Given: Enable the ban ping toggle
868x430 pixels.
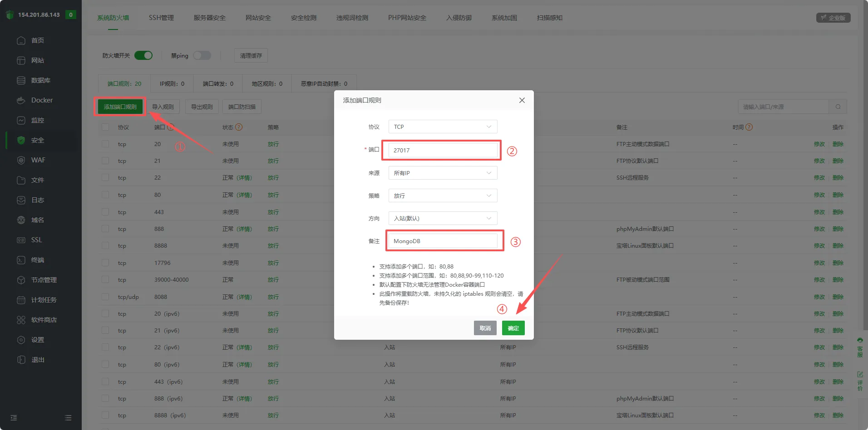Looking at the screenshot, I should 202,55.
